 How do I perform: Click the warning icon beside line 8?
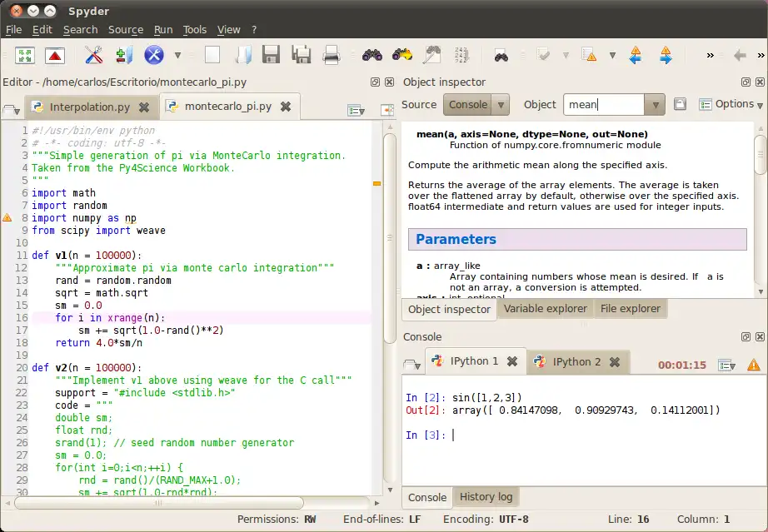(x=7, y=217)
